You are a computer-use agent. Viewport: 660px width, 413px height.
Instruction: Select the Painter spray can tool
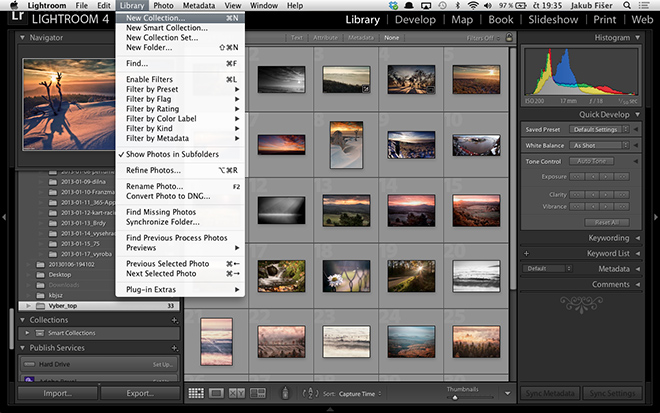[286, 394]
